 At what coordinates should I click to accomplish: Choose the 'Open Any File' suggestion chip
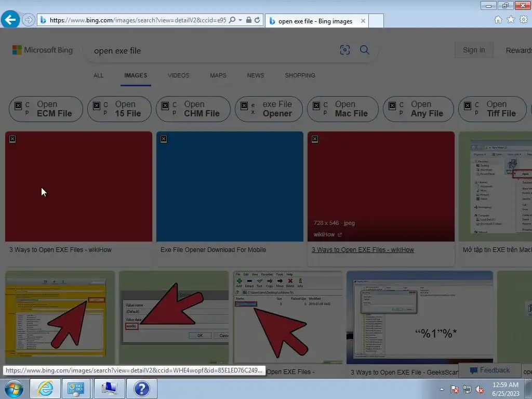coord(418,109)
